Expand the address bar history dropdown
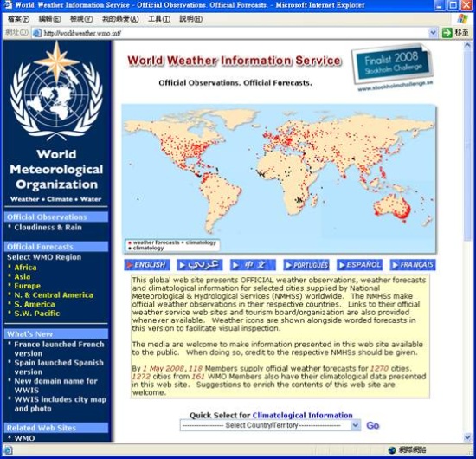476x459 pixels. pos(434,33)
